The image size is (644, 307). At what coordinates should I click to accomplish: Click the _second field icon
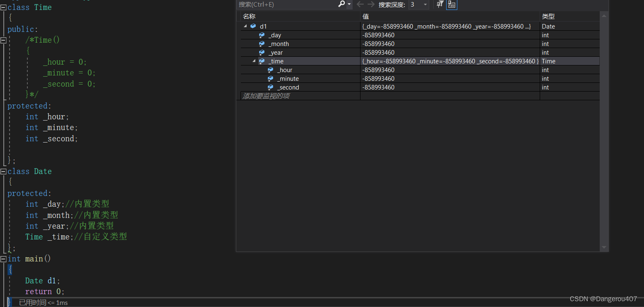pyautogui.click(x=270, y=87)
